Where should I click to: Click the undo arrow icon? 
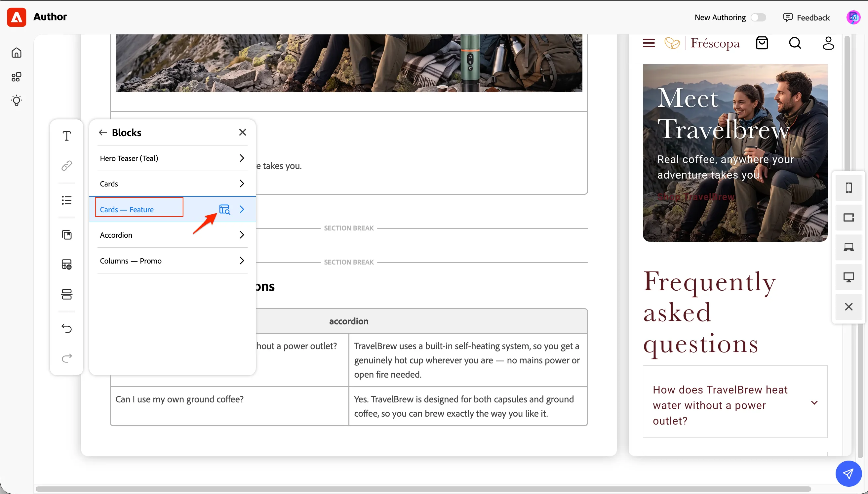66,328
